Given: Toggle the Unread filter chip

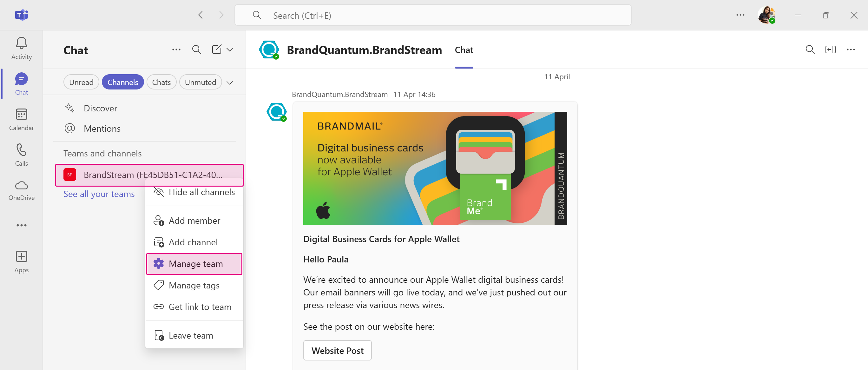Looking at the screenshot, I should click(81, 82).
